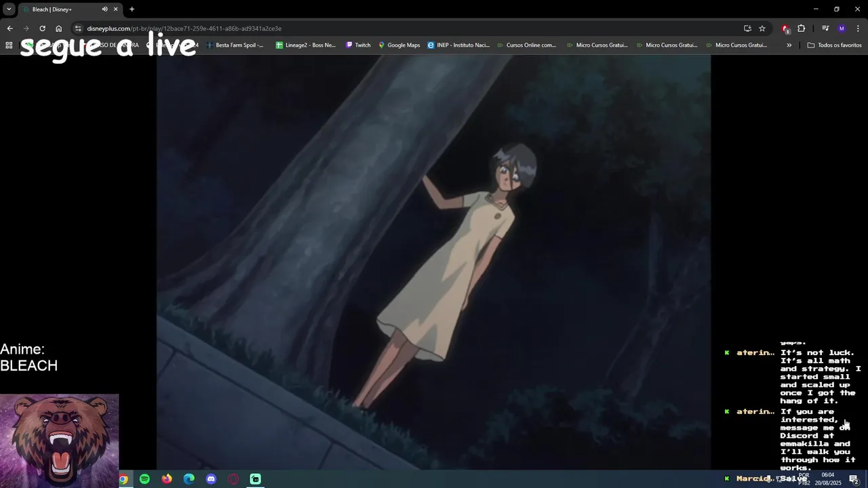Click the Bleach video player area
Image resolution: width=868 pixels, height=488 pixels.
433,262
